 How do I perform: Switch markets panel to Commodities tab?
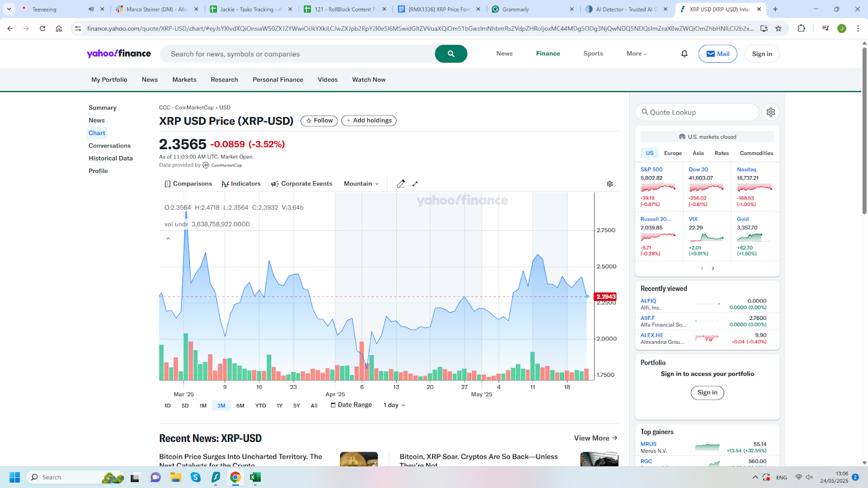pyautogui.click(x=756, y=153)
